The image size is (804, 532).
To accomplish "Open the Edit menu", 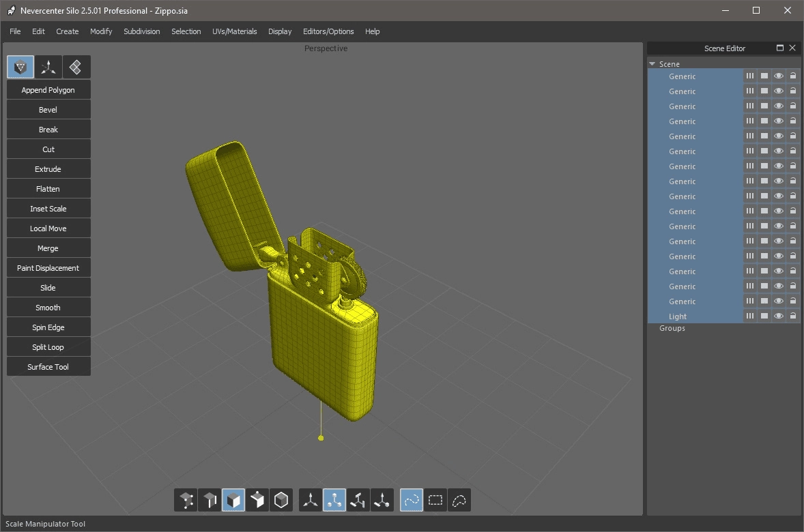I will click(x=38, y=31).
